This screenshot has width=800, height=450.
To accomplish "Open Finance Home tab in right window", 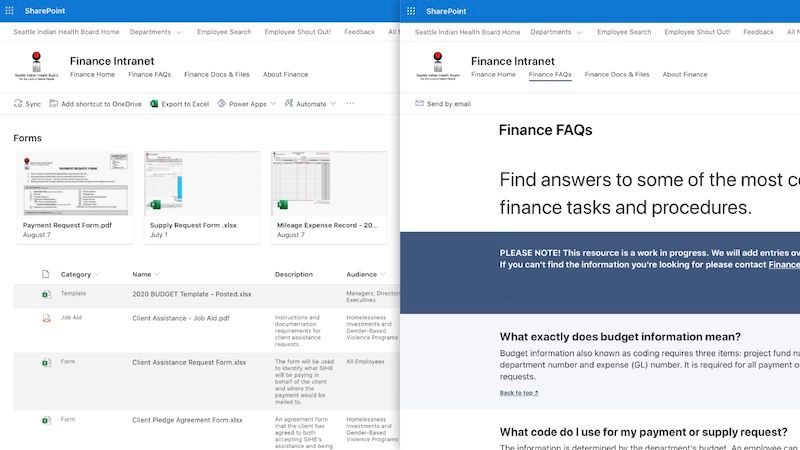I will pos(493,74).
